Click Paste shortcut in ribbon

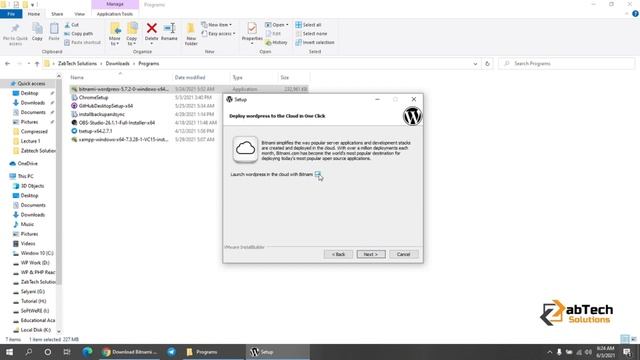click(82, 42)
